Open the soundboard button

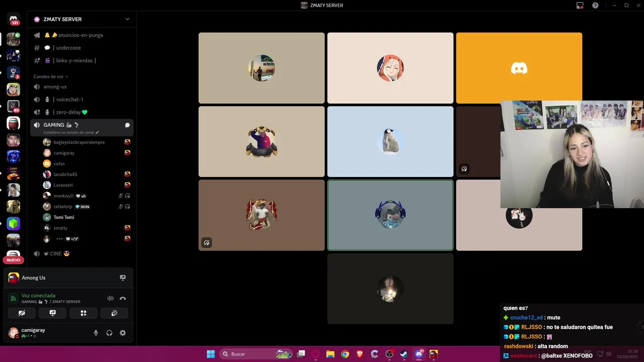114,313
